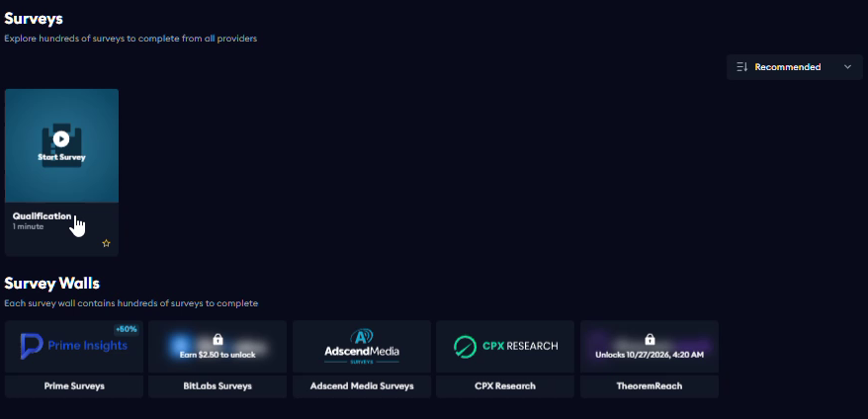
Task: Click the TheoremReach label button
Action: point(650,386)
